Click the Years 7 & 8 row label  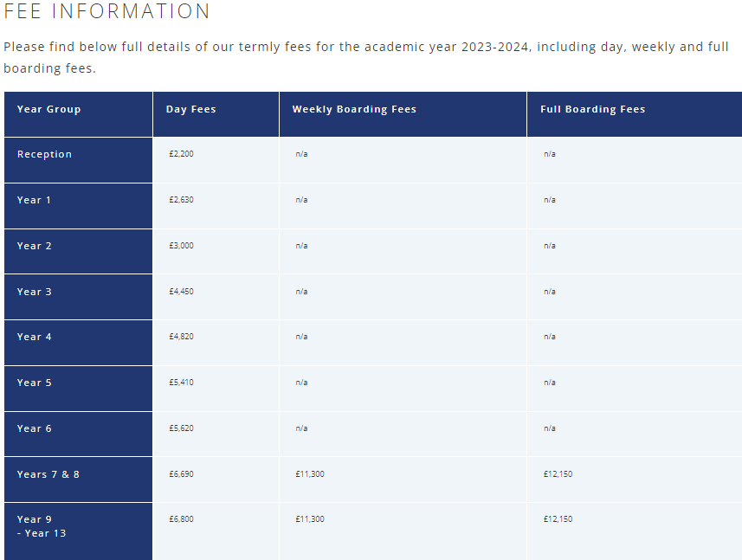[x=48, y=474]
